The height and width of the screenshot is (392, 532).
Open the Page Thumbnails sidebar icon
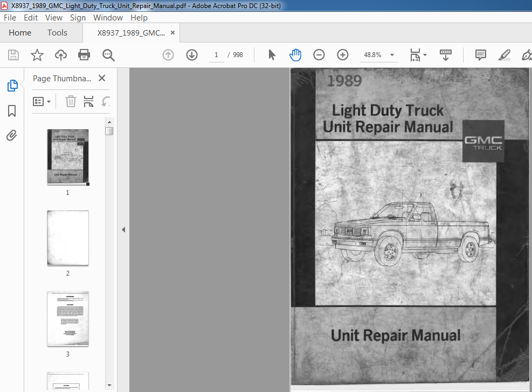(12, 86)
